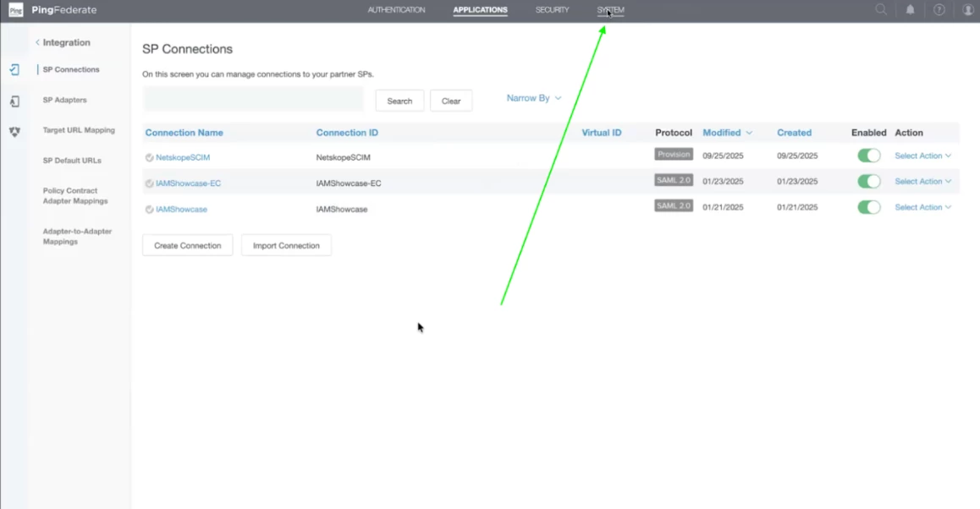Click the SP Connections sidebar icon

point(14,69)
